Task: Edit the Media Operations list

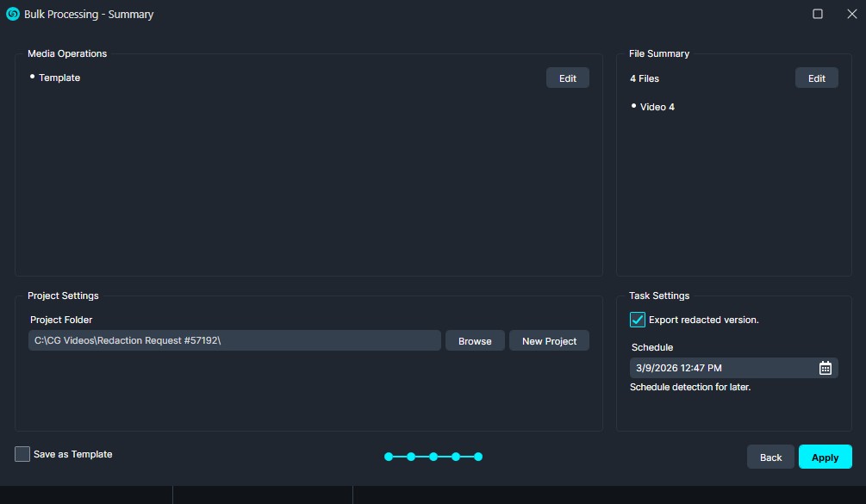Action: pos(567,78)
